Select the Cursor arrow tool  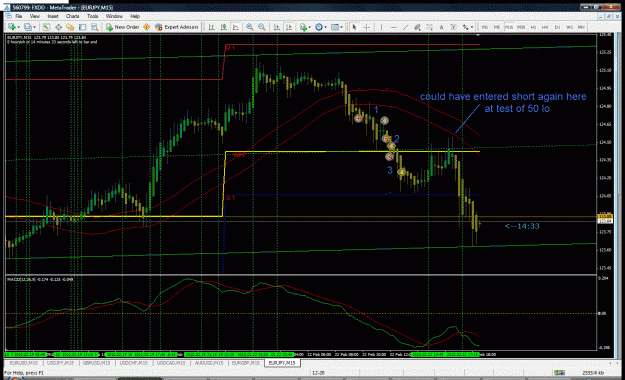pos(354,27)
